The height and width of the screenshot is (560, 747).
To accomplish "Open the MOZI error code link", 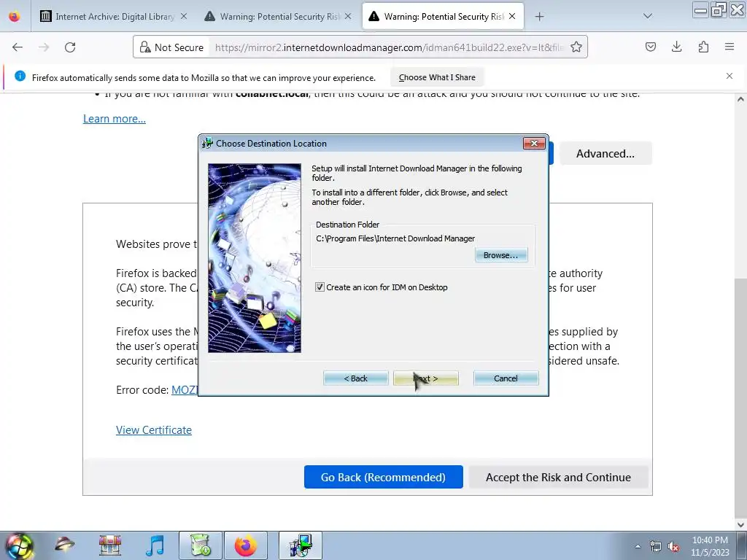I will pos(185,390).
